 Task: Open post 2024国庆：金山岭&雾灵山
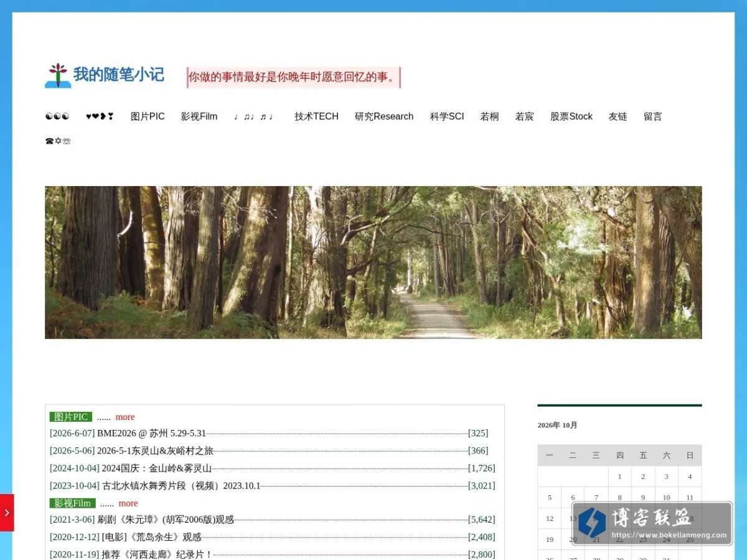click(x=157, y=468)
